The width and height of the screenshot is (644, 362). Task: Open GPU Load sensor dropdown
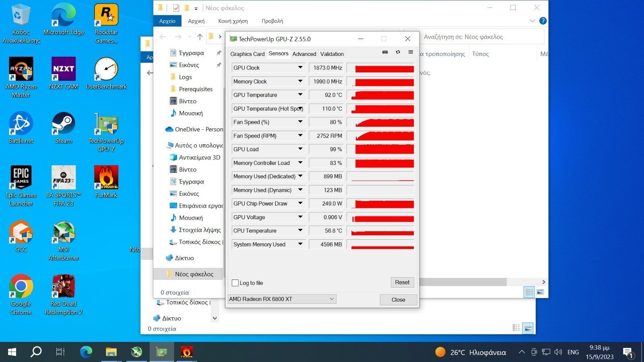pos(300,149)
